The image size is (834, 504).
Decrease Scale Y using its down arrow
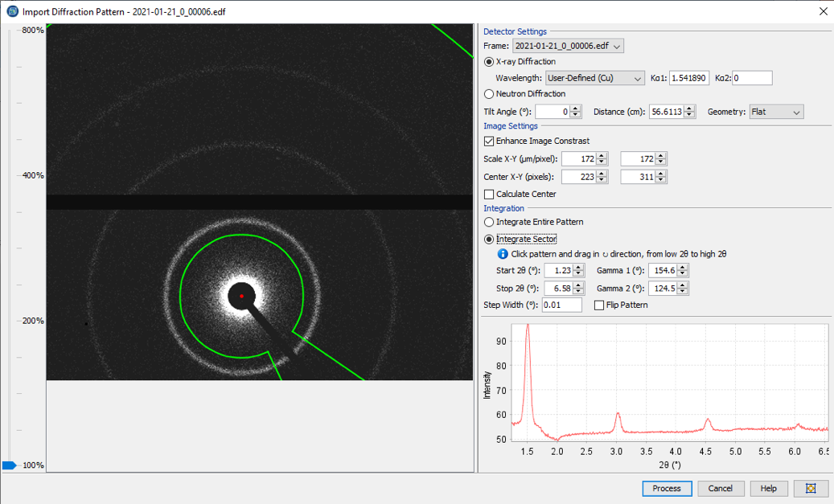point(661,162)
